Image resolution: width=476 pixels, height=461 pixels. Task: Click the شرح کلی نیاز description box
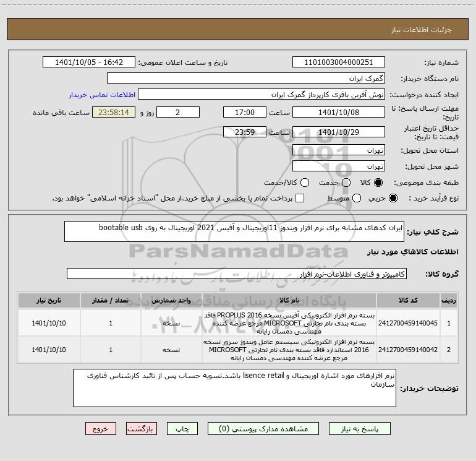pos(234,231)
